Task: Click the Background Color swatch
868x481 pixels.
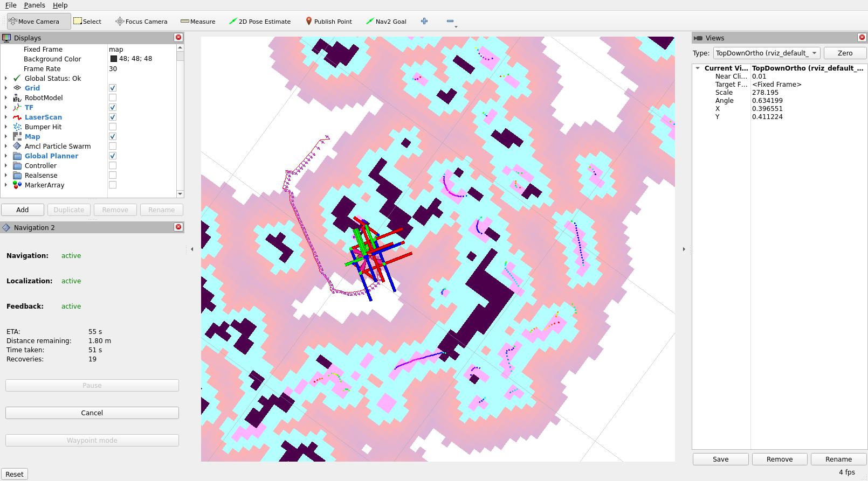Action: tap(114, 59)
